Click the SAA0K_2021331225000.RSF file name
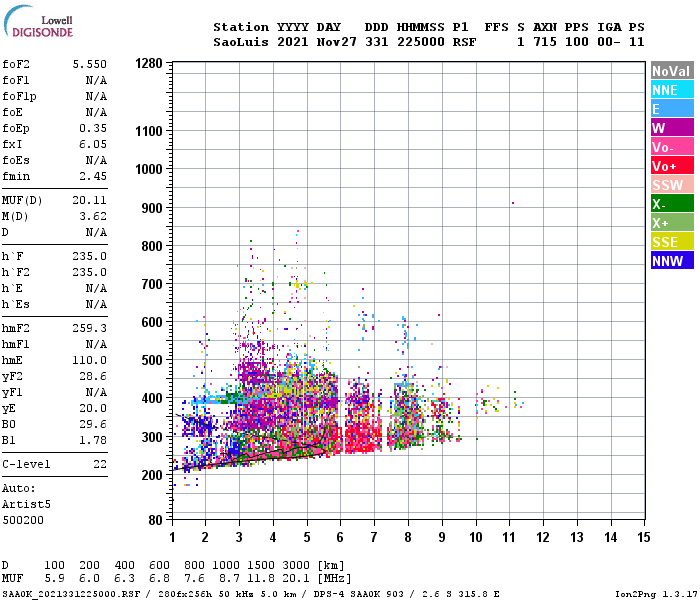Screen dimensions: 700x600 (71, 594)
